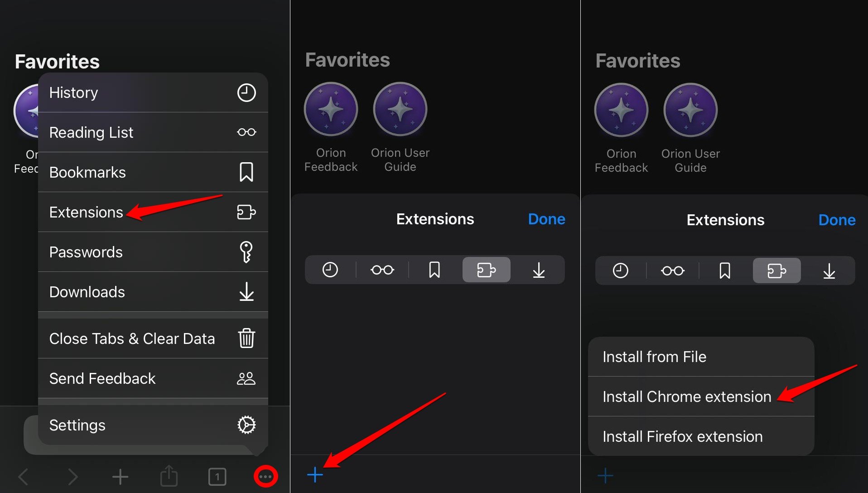Tap the Reading List glasses icon in menu

click(246, 132)
